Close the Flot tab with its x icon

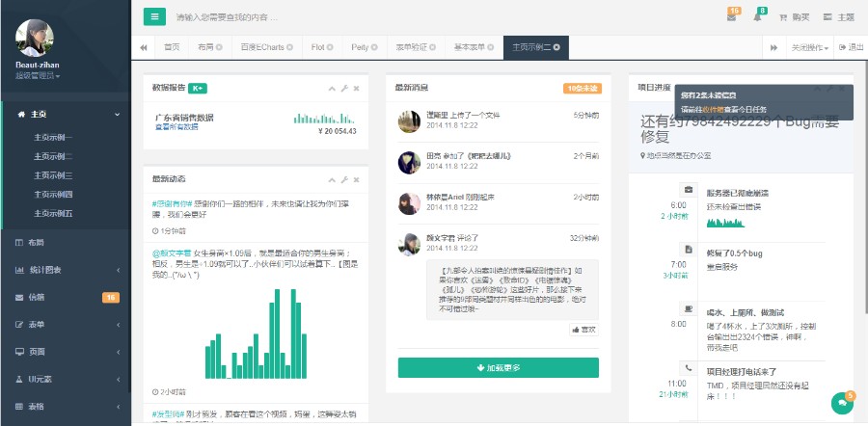pos(330,47)
